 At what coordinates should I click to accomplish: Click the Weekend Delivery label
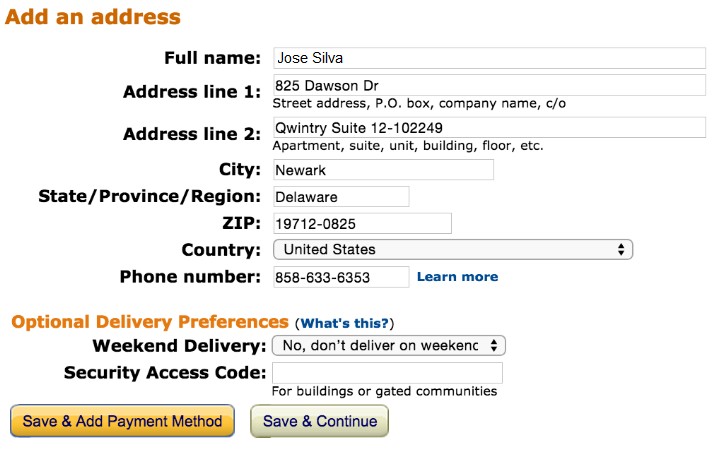[x=178, y=346]
